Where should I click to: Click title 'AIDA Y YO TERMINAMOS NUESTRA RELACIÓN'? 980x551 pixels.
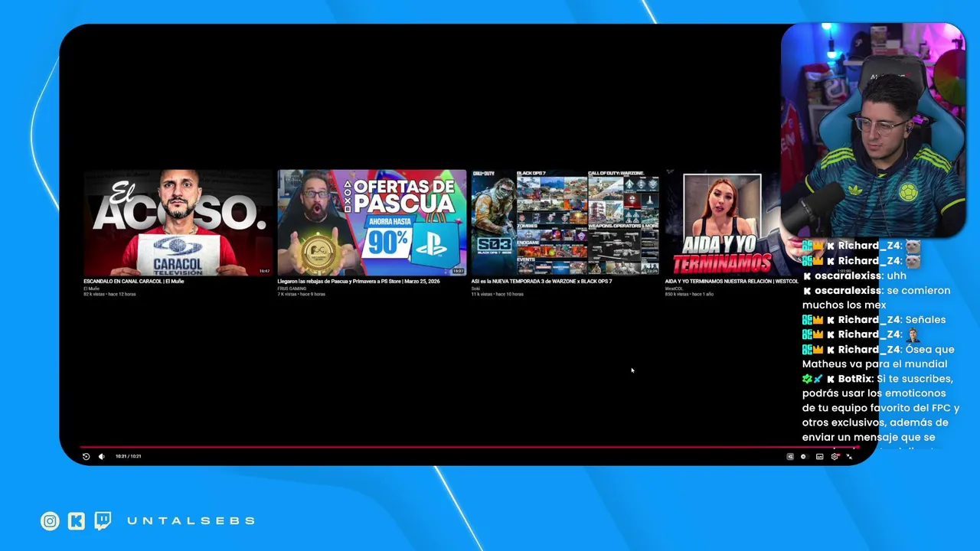pos(731,282)
